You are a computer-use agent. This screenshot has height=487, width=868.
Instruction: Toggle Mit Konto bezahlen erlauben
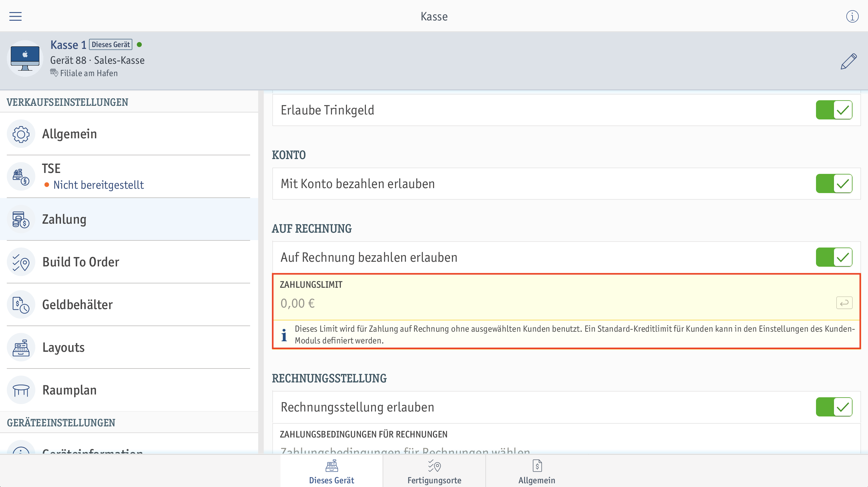coord(834,183)
